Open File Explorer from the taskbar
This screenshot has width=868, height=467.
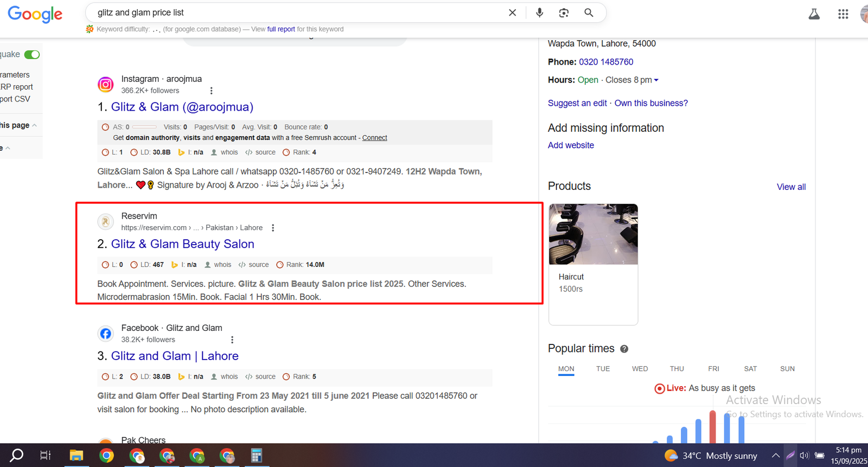pyautogui.click(x=76, y=456)
